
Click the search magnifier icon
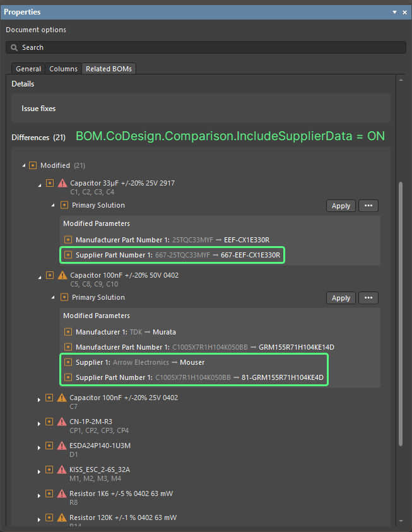pyautogui.click(x=15, y=47)
